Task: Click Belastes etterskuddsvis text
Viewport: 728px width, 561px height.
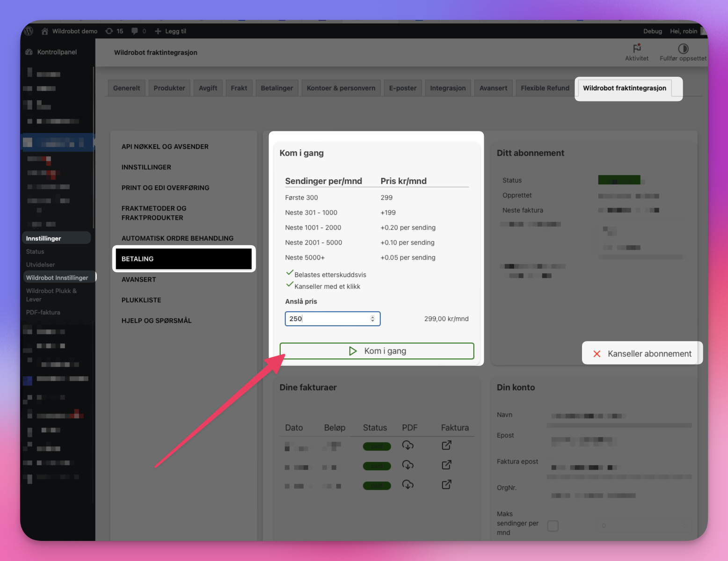Action: click(330, 275)
